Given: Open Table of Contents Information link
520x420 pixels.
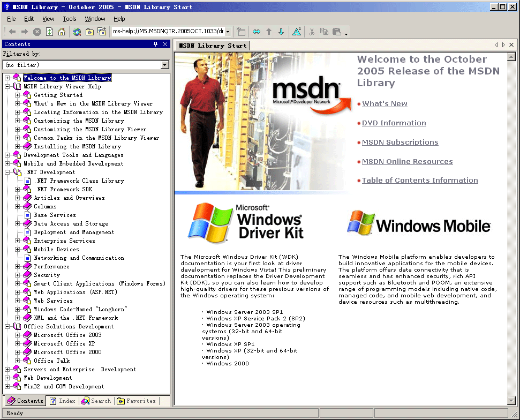Looking at the screenshot, I should click(420, 180).
